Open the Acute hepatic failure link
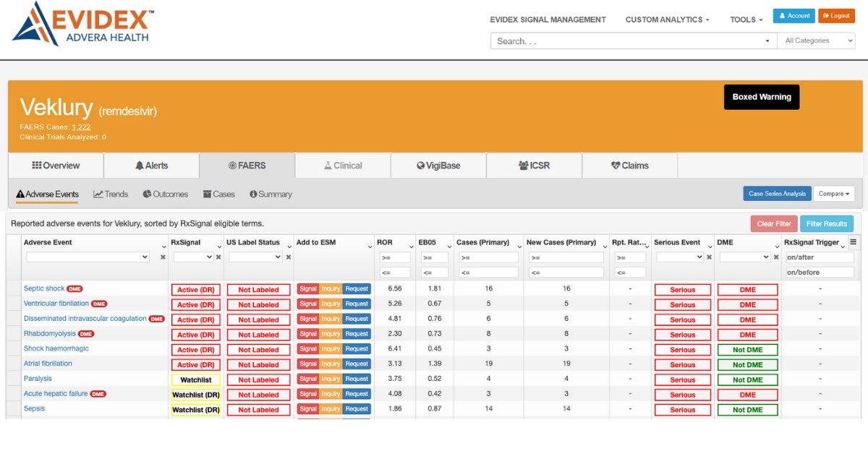The height and width of the screenshot is (454, 868). 56,394
